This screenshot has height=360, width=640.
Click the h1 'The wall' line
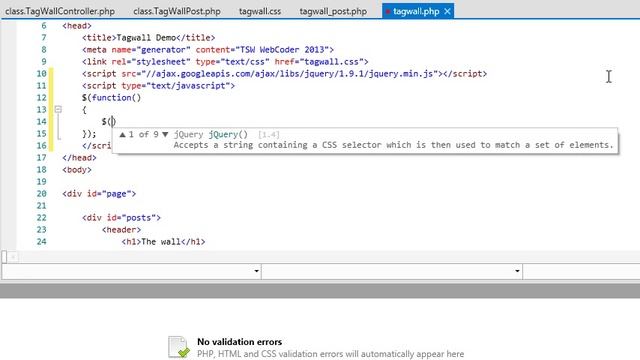pos(163,242)
